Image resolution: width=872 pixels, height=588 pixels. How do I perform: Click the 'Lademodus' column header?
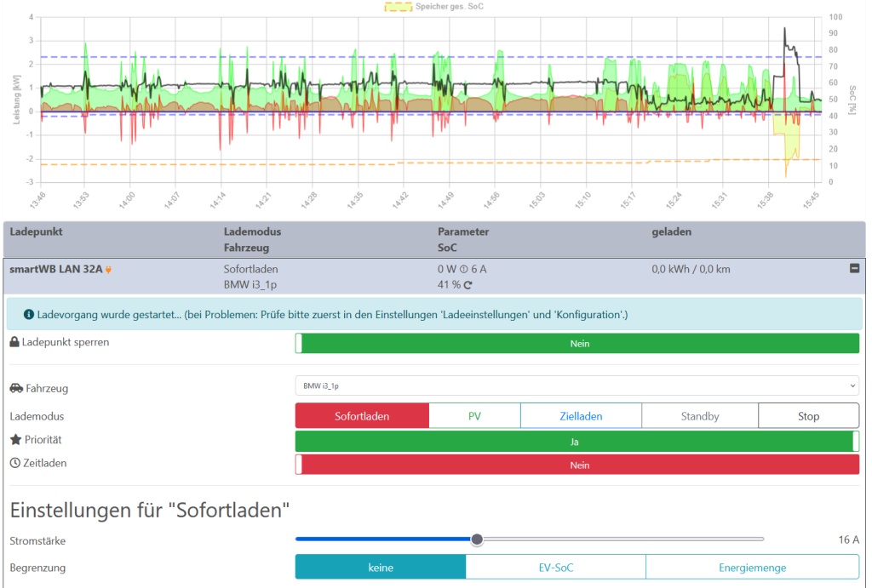(x=252, y=231)
